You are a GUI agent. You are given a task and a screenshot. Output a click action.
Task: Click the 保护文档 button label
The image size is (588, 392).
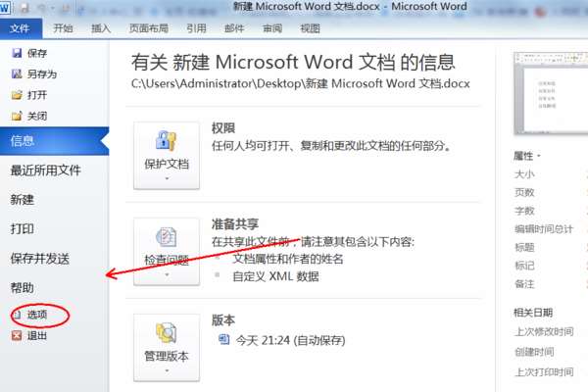click(x=167, y=164)
